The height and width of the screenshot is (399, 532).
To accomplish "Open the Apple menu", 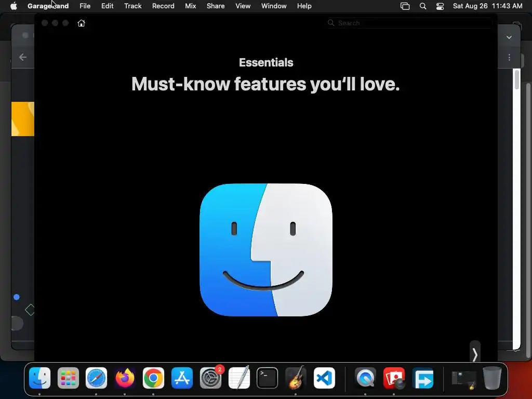I will (14, 6).
